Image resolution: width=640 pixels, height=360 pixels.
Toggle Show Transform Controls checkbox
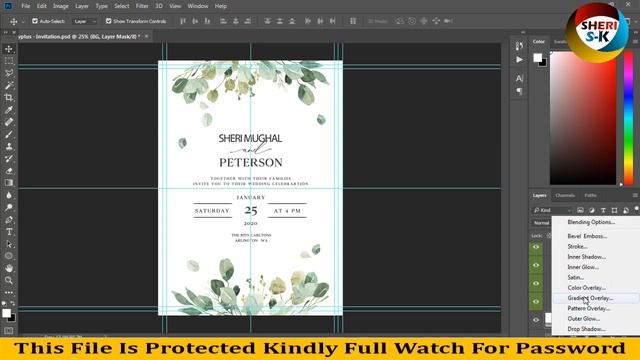108,21
